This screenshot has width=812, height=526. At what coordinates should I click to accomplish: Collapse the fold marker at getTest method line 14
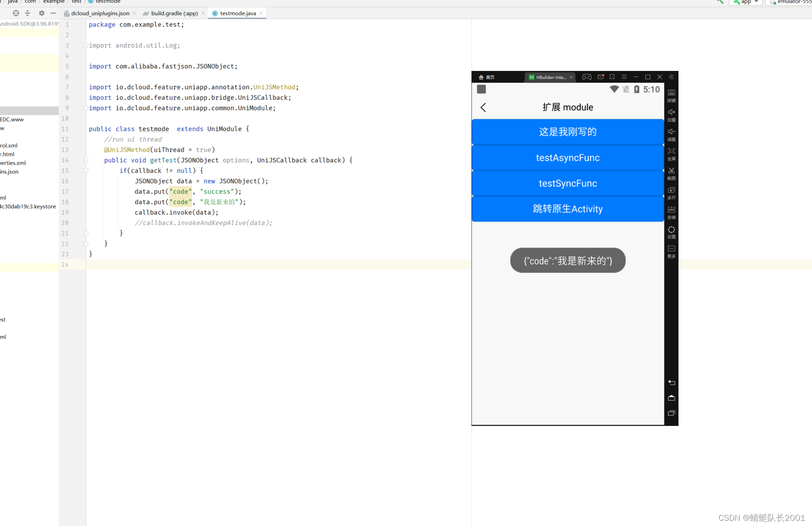click(86, 161)
